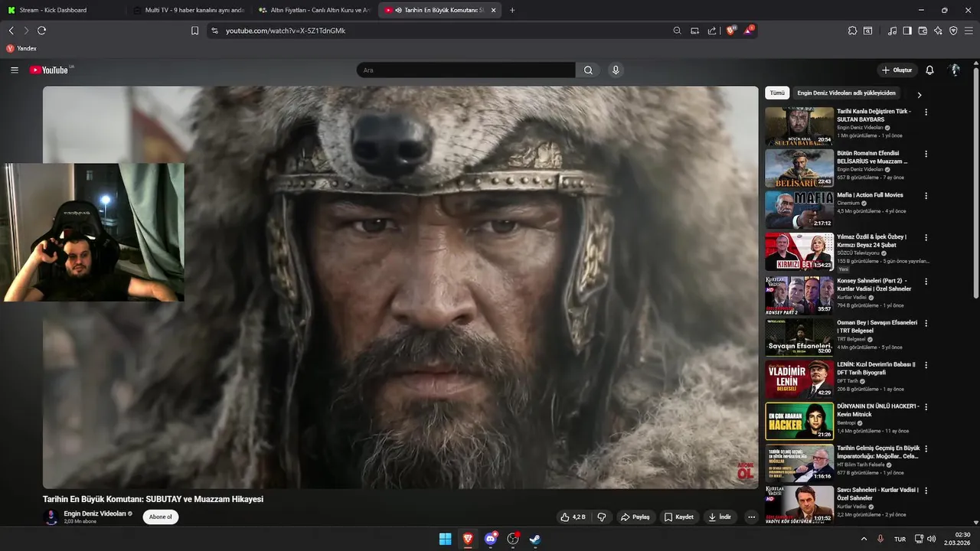
Task: Open the TUR keyboard language indicator
Action: tap(900, 539)
